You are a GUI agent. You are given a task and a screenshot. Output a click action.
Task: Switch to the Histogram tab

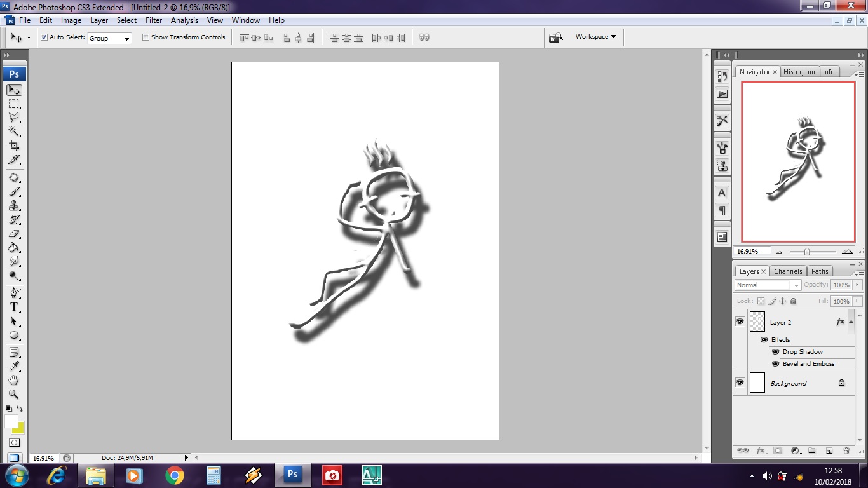pyautogui.click(x=799, y=72)
